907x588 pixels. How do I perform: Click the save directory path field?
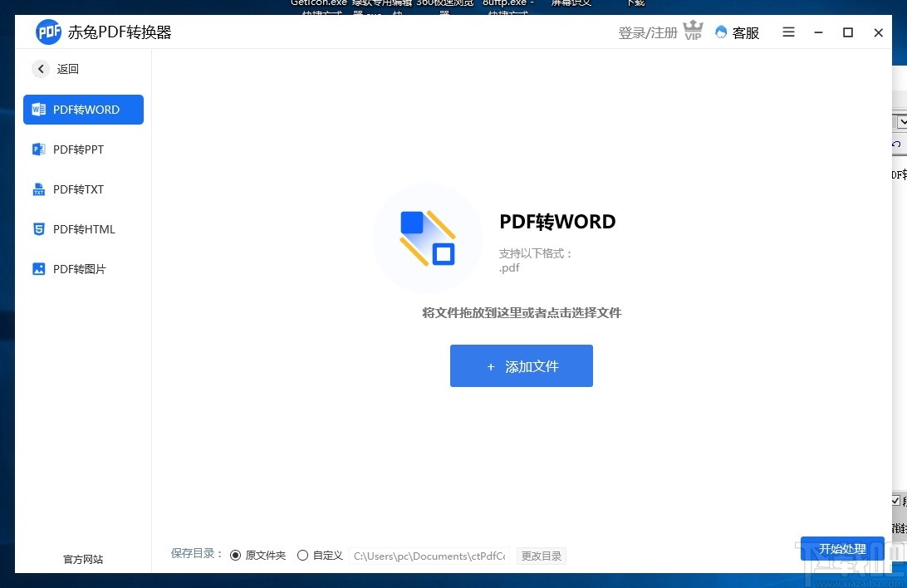point(429,556)
